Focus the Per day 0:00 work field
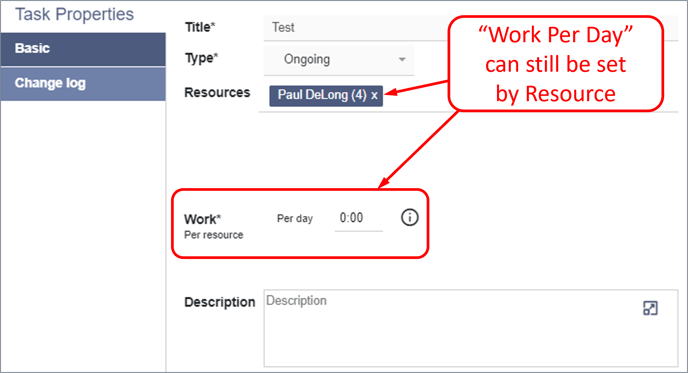 pyautogui.click(x=358, y=218)
